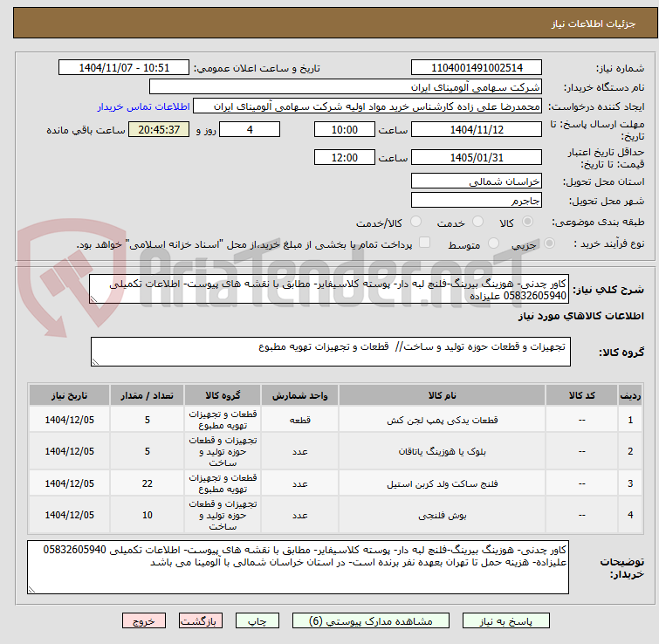Click the ردیف column header

point(630,395)
